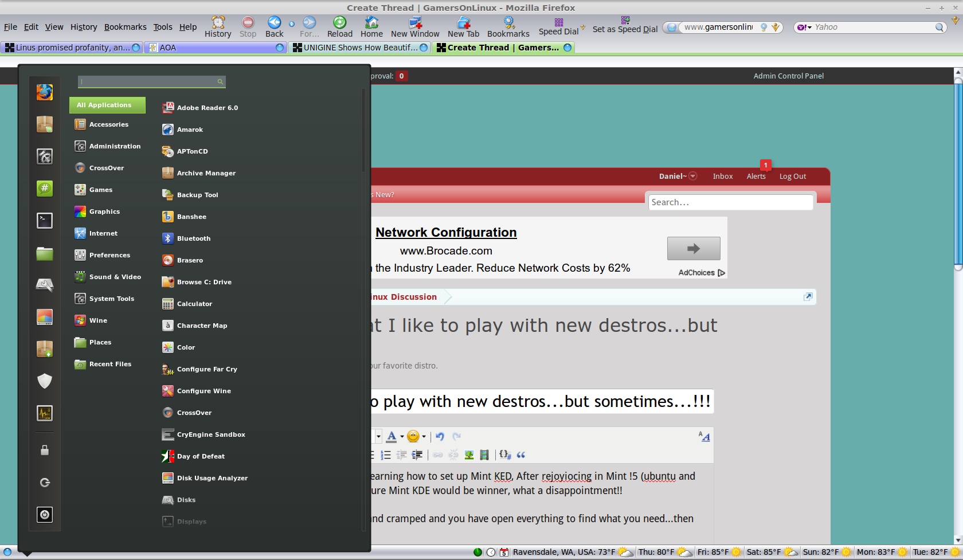Viewport: 963px width, 560px height.
Task: Open the smilies dropdown arrow in editor
Action: [424, 437]
